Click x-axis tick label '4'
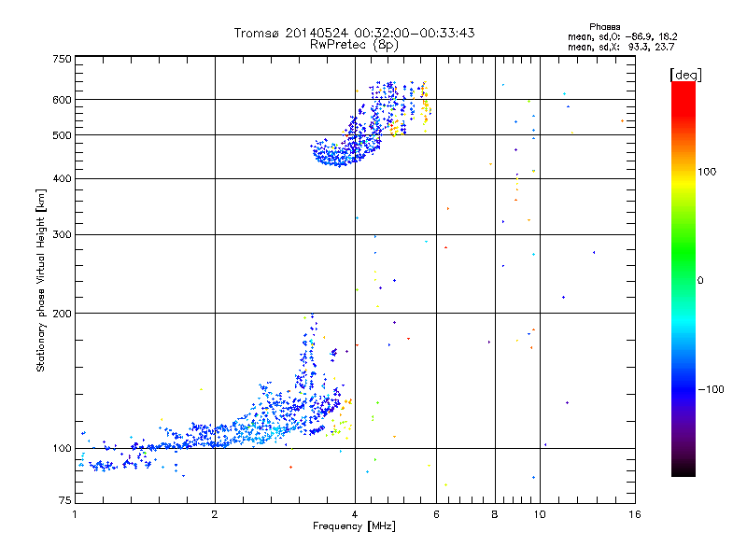 click(355, 514)
